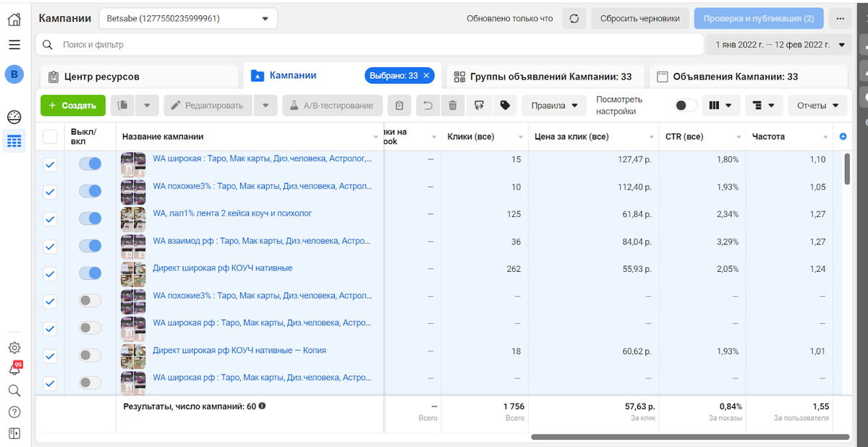
Task: Turn off 'WA широкая : Таро' campaign switch
Action: (x=90, y=163)
